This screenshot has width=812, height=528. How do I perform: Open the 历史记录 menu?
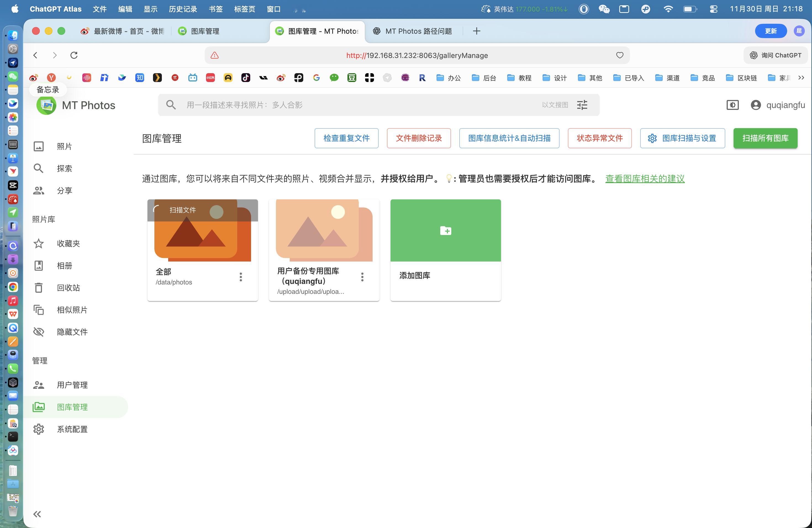[183, 9]
